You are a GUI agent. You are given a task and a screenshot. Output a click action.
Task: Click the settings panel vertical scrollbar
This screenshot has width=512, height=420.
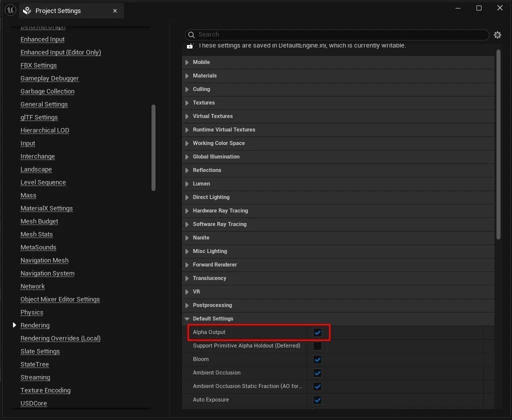click(498, 144)
